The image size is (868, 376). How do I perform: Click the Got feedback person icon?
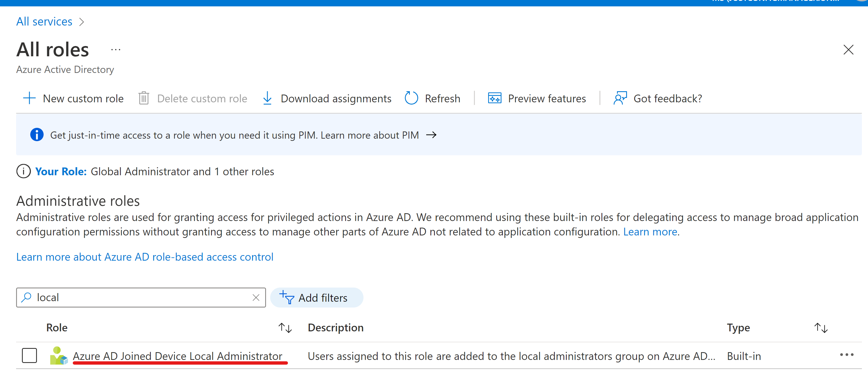620,98
